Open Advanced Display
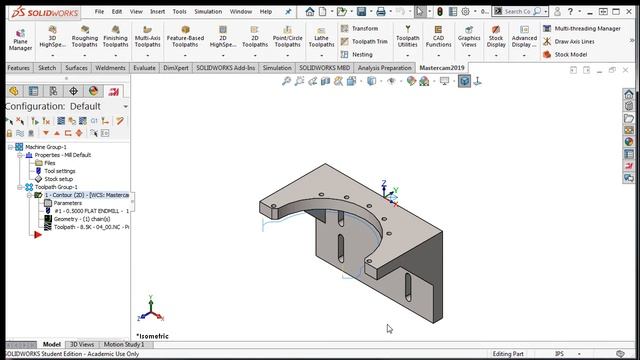Screen dimensions: 640x360 [524, 36]
